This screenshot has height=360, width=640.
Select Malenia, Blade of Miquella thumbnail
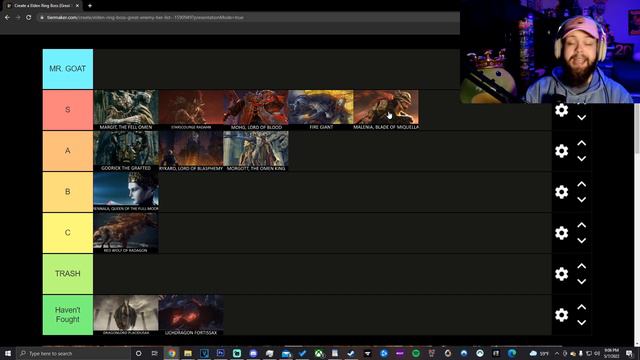click(386, 110)
